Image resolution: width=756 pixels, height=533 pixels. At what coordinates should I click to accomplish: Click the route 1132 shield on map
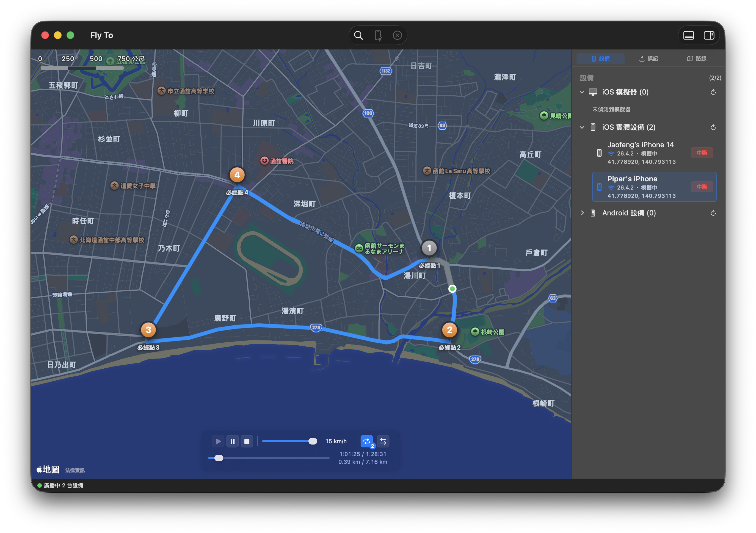coord(386,71)
